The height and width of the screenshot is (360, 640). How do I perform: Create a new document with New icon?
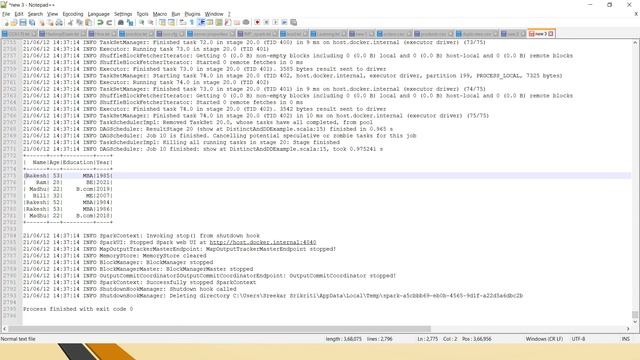click(x=6, y=22)
